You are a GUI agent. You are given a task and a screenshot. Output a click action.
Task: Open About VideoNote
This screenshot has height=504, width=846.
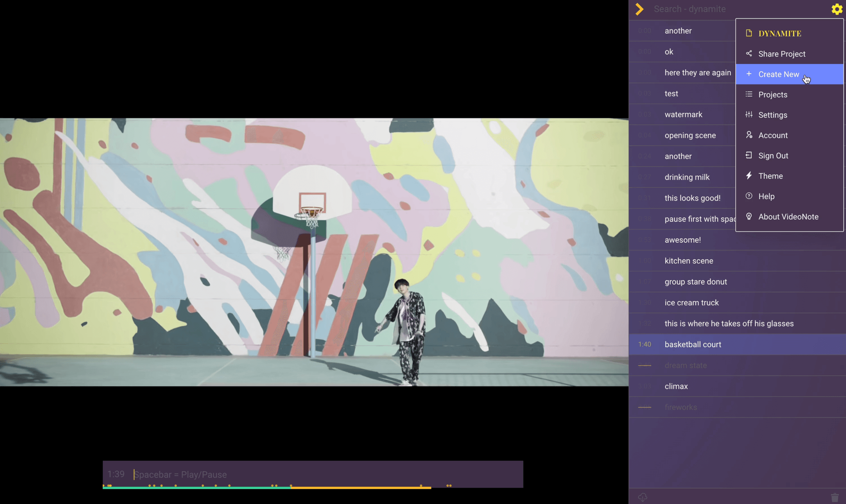pyautogui.click(x=788, y=216)
